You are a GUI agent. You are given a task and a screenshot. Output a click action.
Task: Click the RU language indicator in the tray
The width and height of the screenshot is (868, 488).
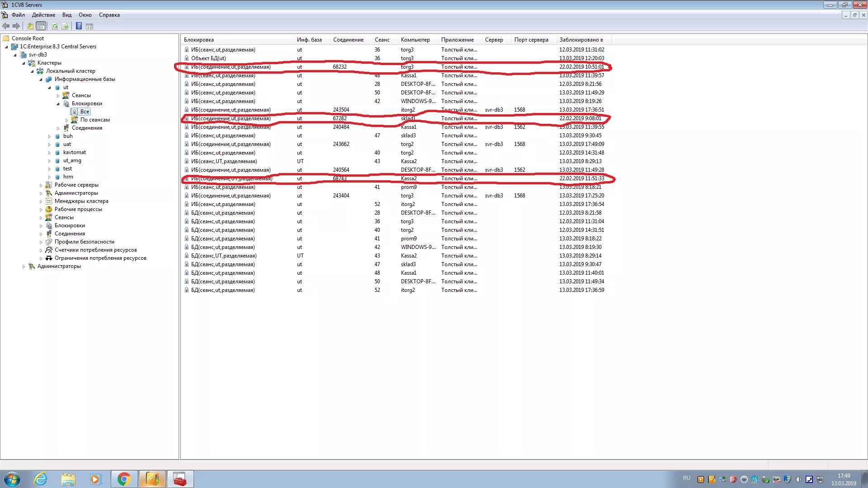click(x=686, y=478)
